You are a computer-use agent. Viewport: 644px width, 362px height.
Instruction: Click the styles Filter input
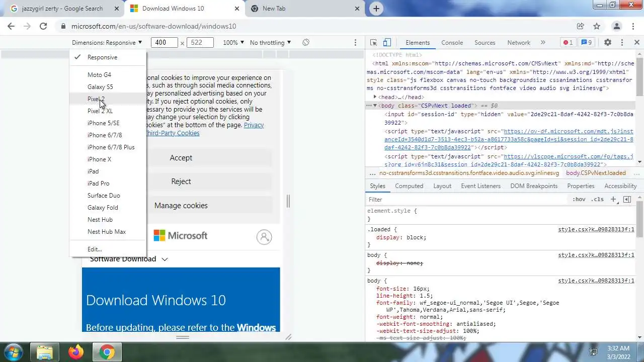[468, 200]
